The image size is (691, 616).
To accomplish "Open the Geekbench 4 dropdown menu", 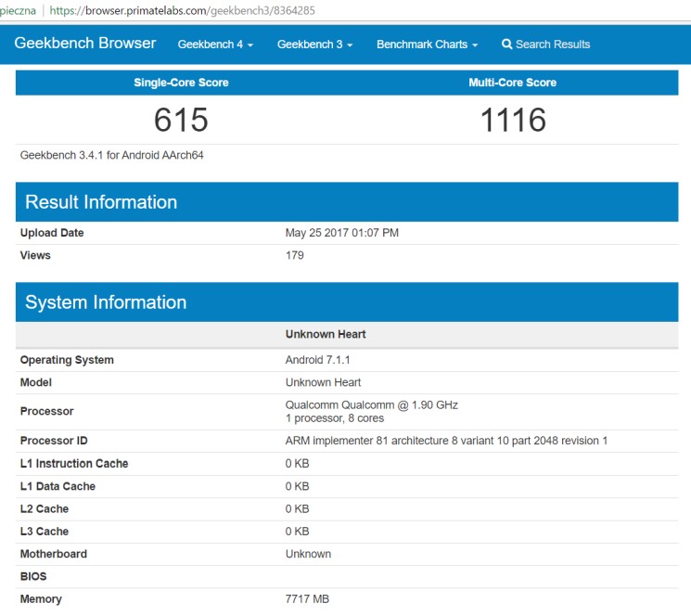I will (215, 45).
